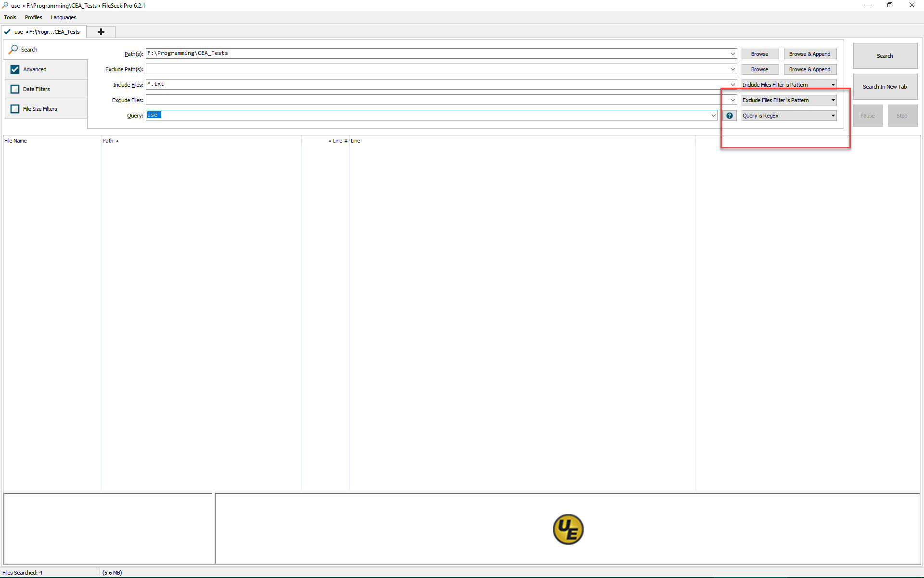Enable the File Size Filters checkbox
The width and height of the screenshot is (924, 578).
[x=15, y=109]
